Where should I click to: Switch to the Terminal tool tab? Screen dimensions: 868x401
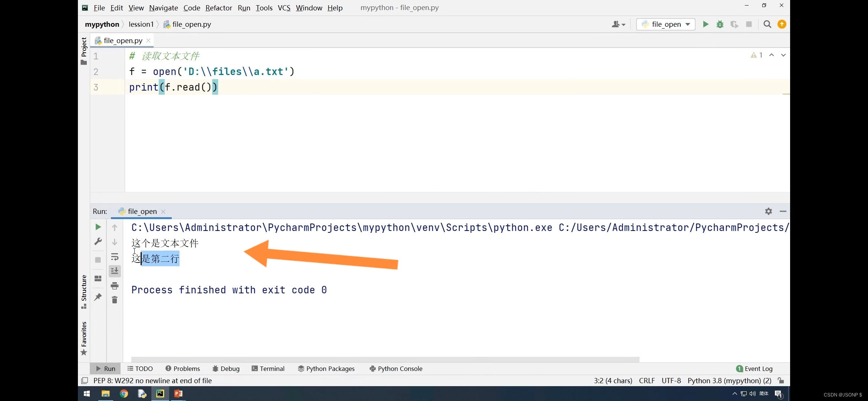[x=268, y=369]
